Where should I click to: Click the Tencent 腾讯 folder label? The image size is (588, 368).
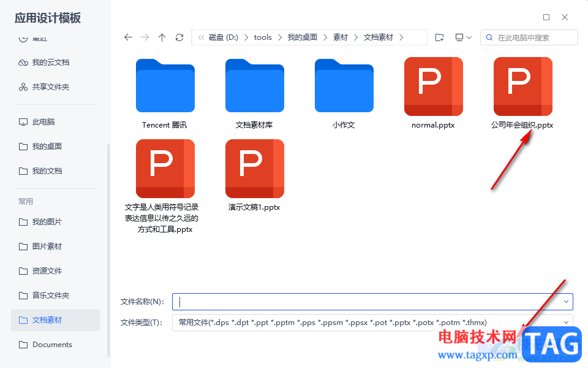click(164, 125)
